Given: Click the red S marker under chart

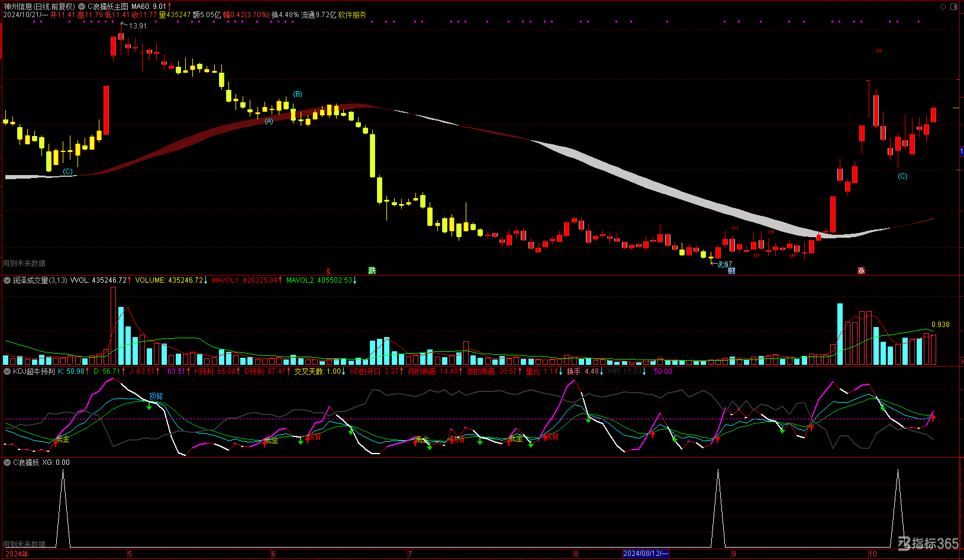Looking at the screenshot, I should point(328,271).
